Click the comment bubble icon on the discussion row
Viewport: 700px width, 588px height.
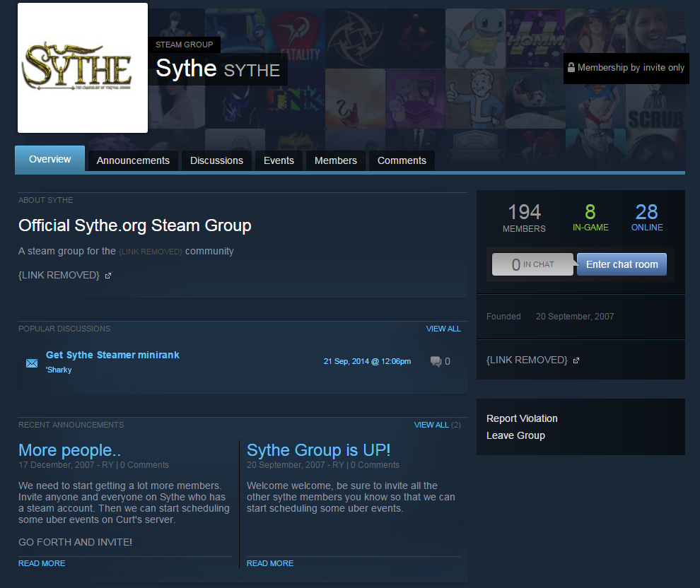coord(436,361)
